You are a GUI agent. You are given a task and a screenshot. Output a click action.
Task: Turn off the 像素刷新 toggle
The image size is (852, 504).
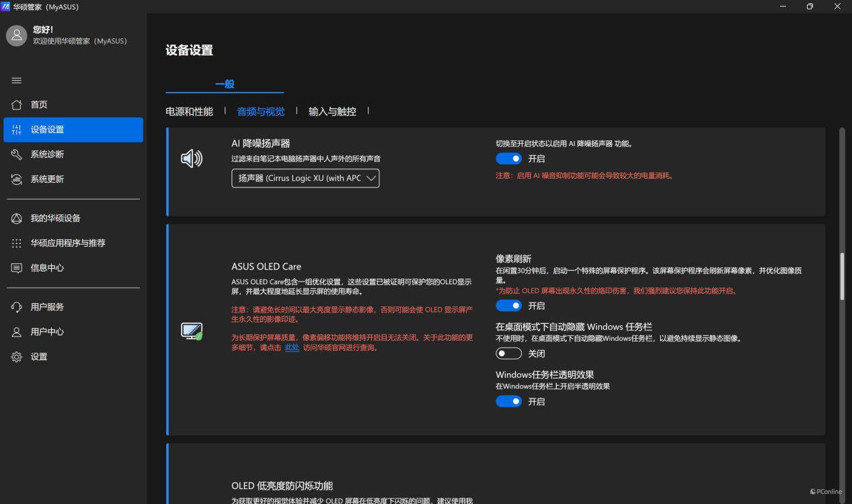tap(508, 306)
